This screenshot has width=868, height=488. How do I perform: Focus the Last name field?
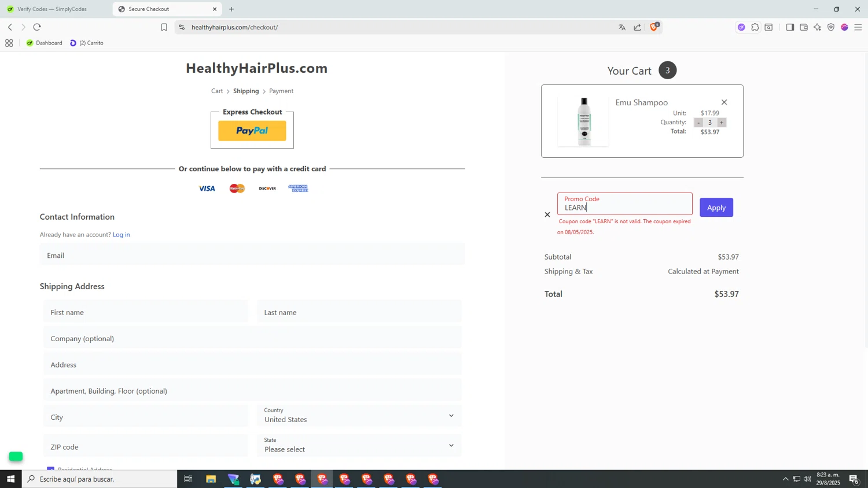tap(359, 312)
